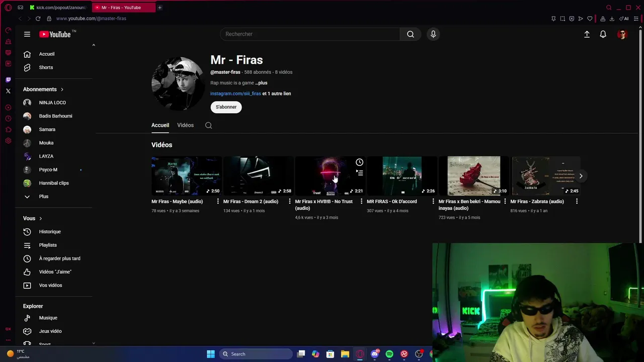Show next videos with carousel arrow

point(581,176)
